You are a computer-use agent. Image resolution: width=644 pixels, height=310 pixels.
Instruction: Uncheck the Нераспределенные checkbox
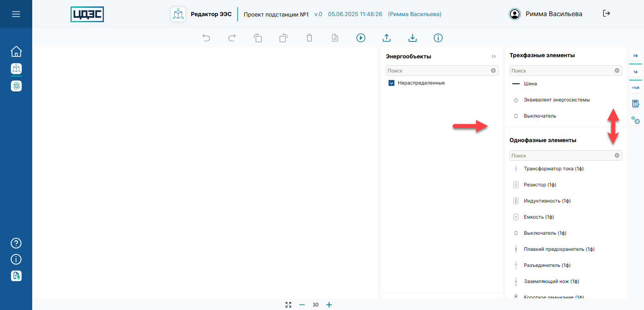coord(391,83)
